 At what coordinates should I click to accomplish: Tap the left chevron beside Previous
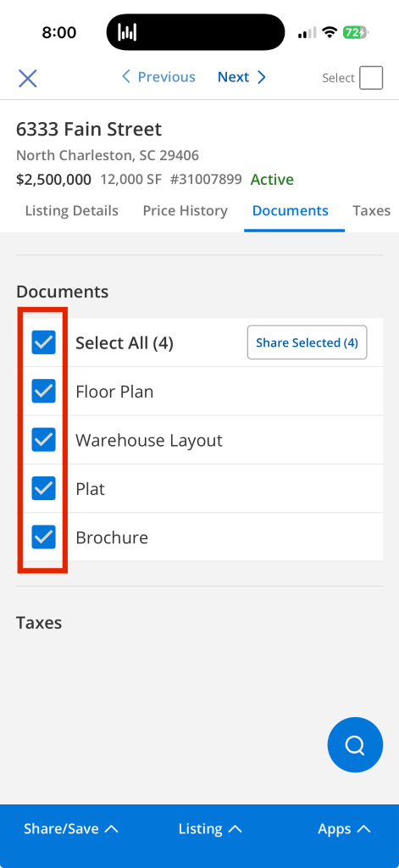(126, 77)
